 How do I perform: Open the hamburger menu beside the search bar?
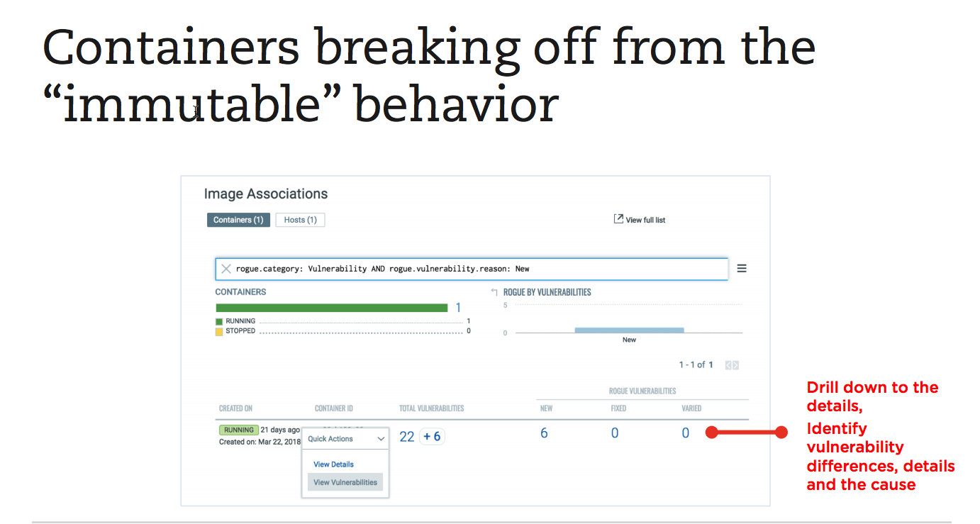click(x=742, y=268)
